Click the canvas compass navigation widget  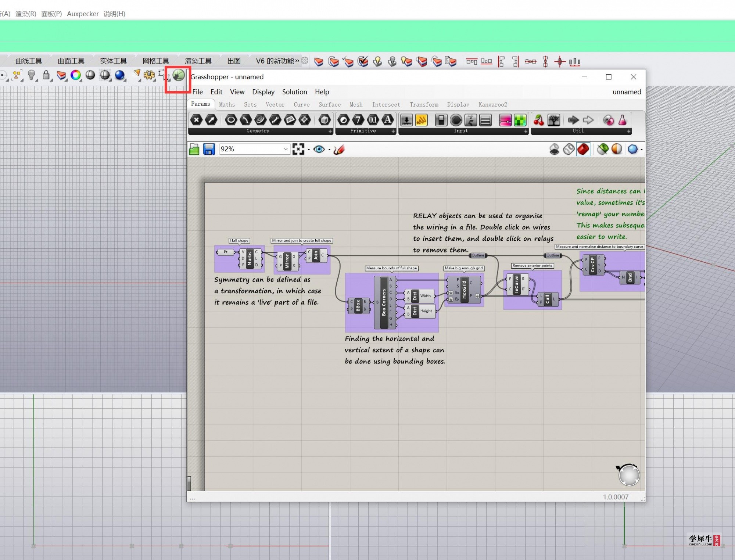pyautogui.click(x=628, y=475)
